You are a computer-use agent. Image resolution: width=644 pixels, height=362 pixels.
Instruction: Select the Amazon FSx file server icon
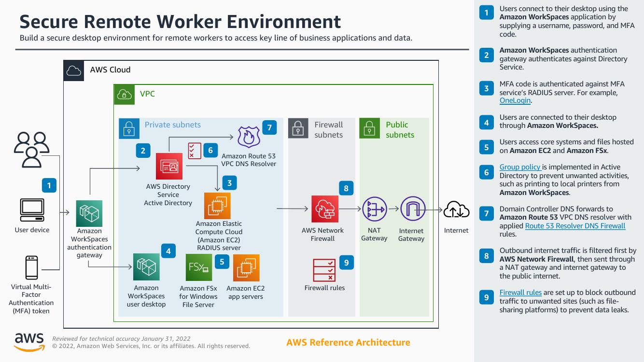coord(198,268)
